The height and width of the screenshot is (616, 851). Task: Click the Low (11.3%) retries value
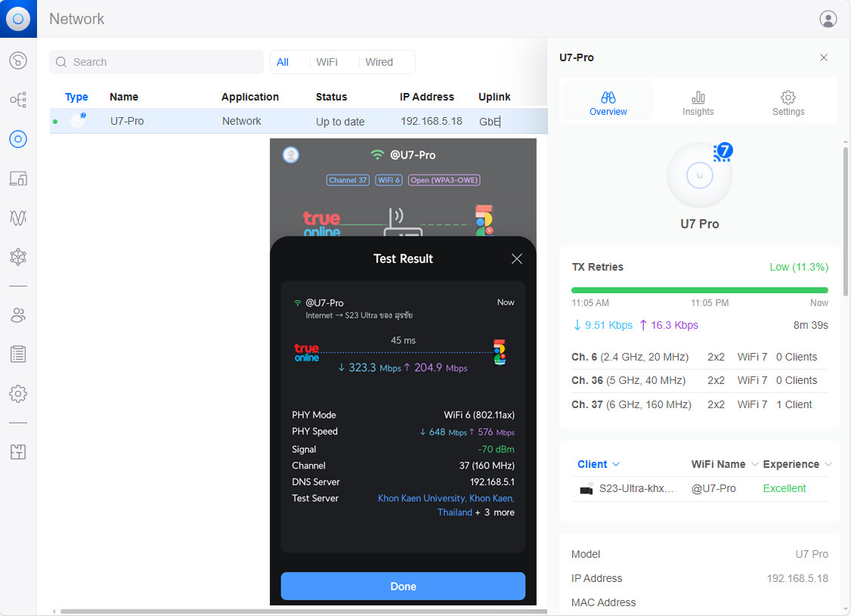[799, 267]
